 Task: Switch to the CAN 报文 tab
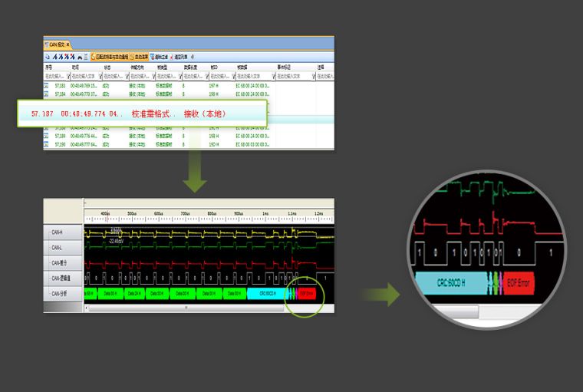55,45
